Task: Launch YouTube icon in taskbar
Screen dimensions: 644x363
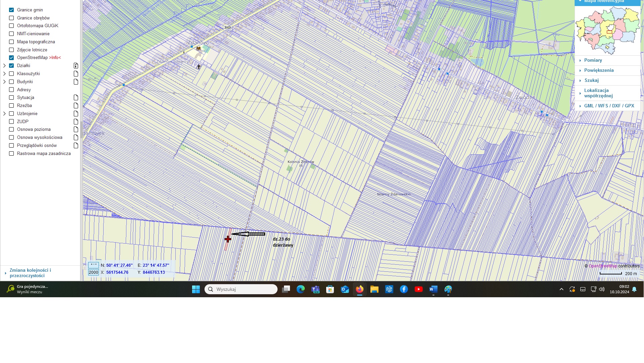Action: point(418,289)
